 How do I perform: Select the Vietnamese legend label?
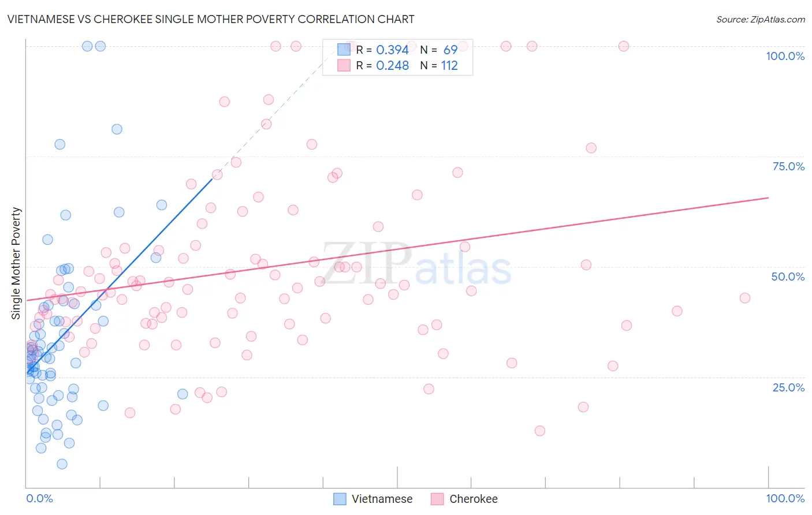click(382, 499)
